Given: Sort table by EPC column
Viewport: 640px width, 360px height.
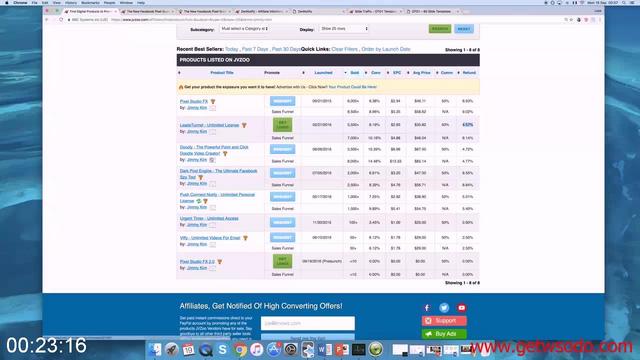Looking at the screenshot, I should click(397, 73).
